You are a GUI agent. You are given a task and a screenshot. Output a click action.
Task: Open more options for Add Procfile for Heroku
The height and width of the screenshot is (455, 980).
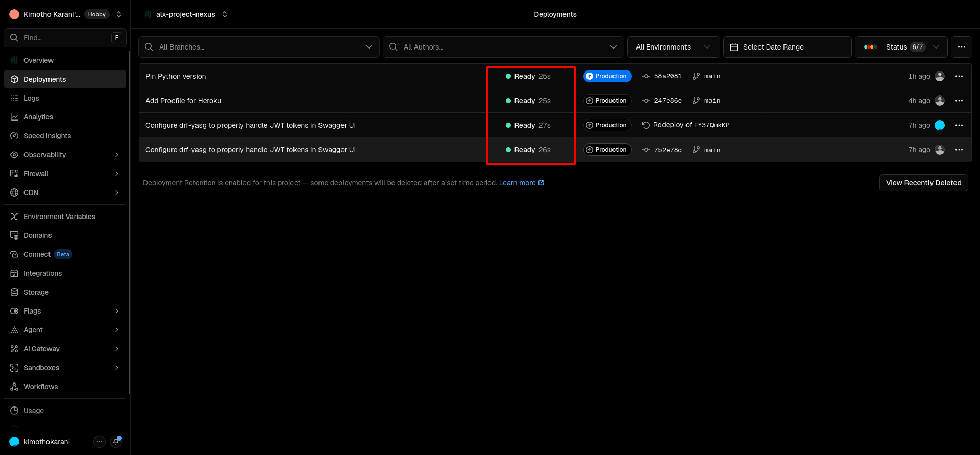point(959,101)
